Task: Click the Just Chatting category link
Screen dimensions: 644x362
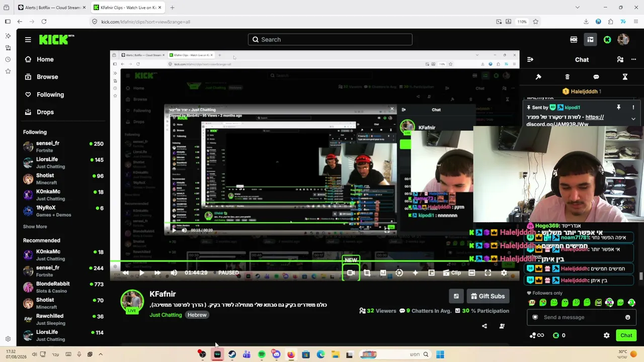Action: 166,315
